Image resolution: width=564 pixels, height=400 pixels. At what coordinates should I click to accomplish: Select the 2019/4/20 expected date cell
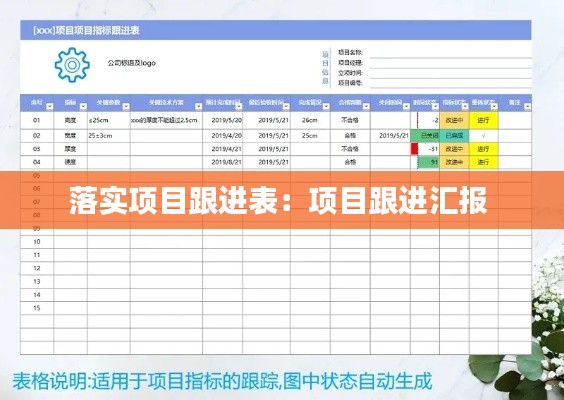coord(223,136)
